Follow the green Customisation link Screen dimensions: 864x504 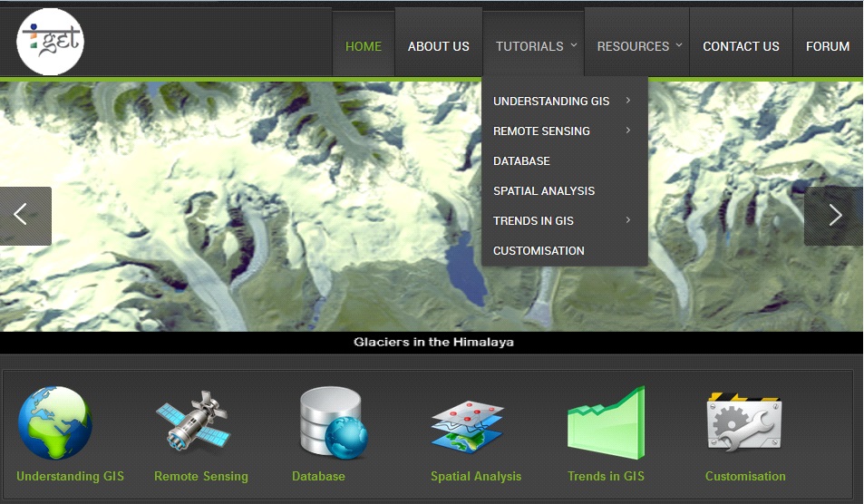coord(745,477)
